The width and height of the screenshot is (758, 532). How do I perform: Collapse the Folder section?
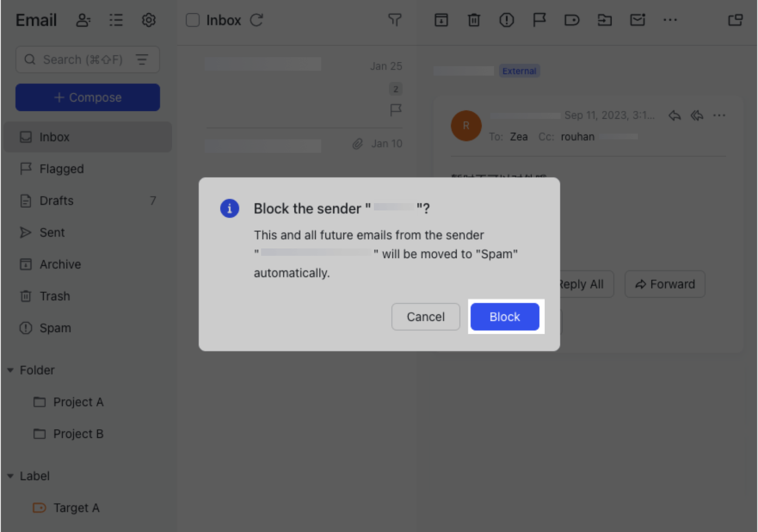pyautogui.click(x=11, y=370)
